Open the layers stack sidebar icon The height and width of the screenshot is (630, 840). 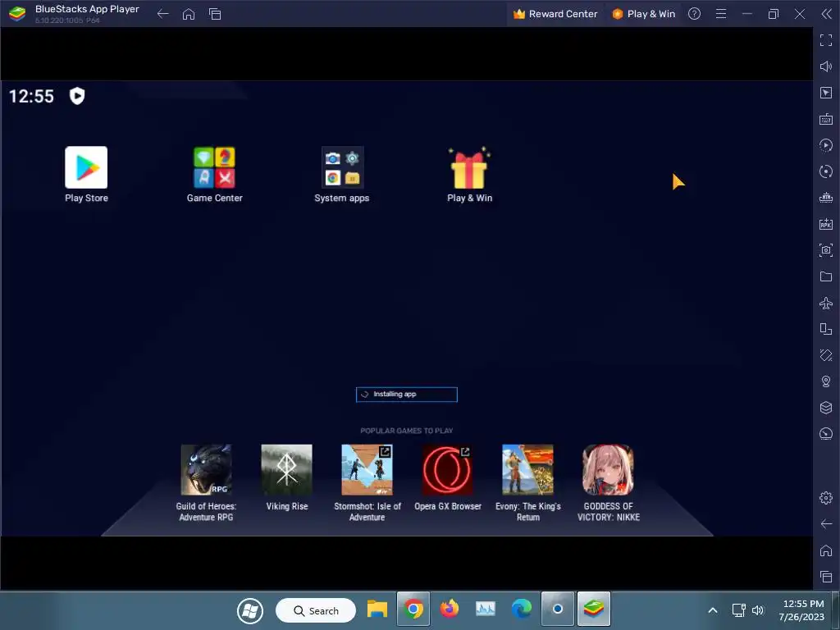pos(826,408)
